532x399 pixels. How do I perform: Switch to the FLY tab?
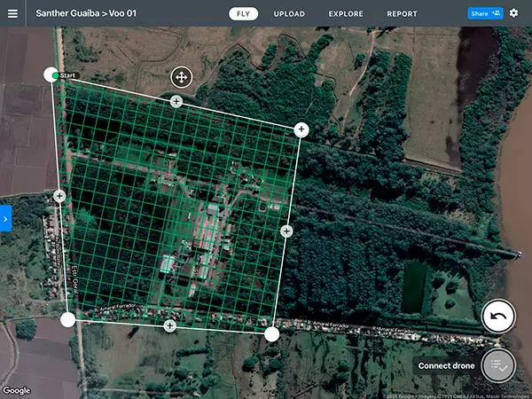tap(243, 14)
